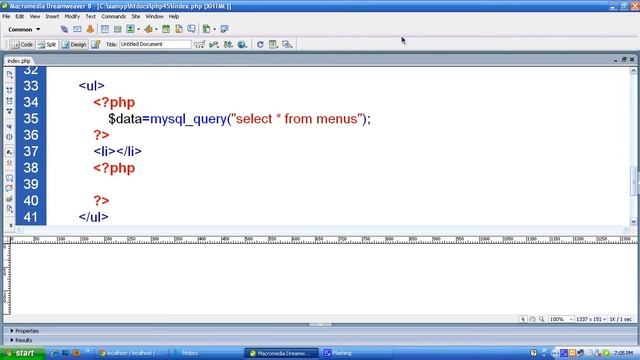This screenshot has height=360, width=640.
Task: Open the Images dropdown arrow
Action: (x=139, y=29)
